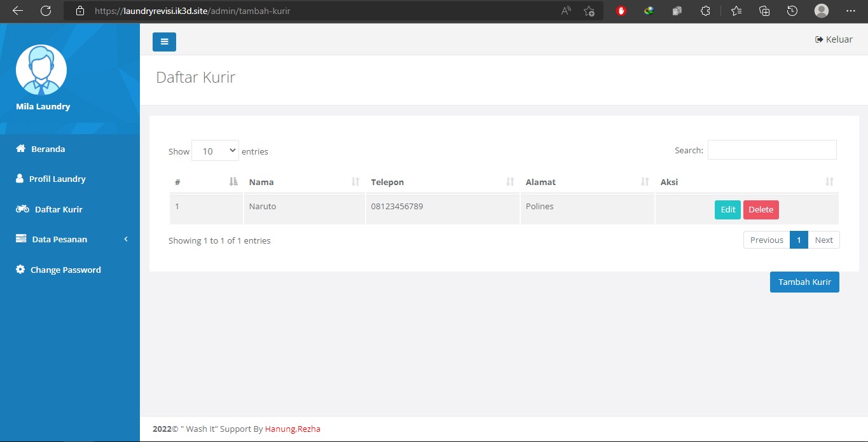Add this page to favorites

pos(589,11)
